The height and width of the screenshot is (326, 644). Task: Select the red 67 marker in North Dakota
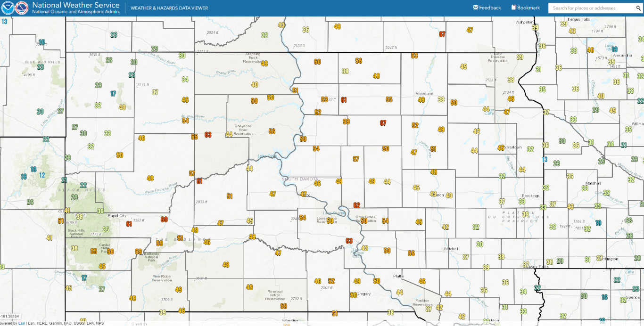click(x=442, y=34)
